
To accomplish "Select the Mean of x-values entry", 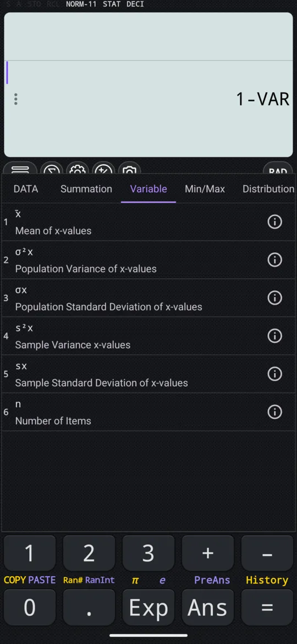I will coord(148,222).
